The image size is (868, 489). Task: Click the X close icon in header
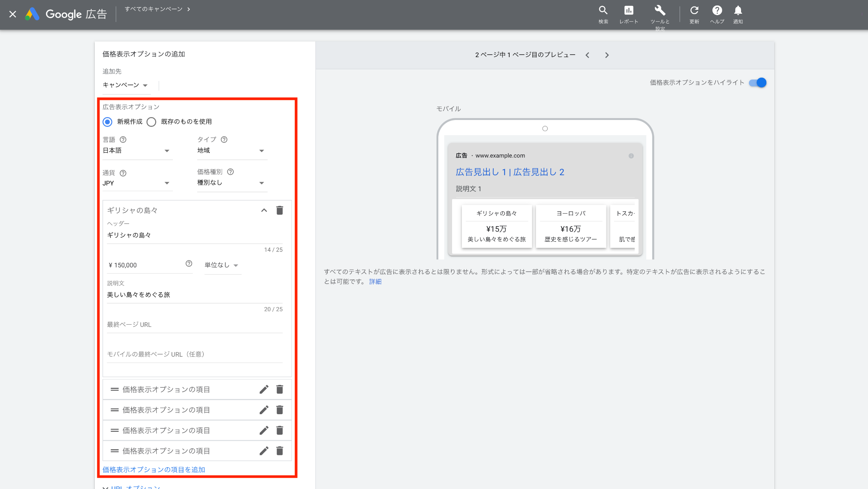13,14
